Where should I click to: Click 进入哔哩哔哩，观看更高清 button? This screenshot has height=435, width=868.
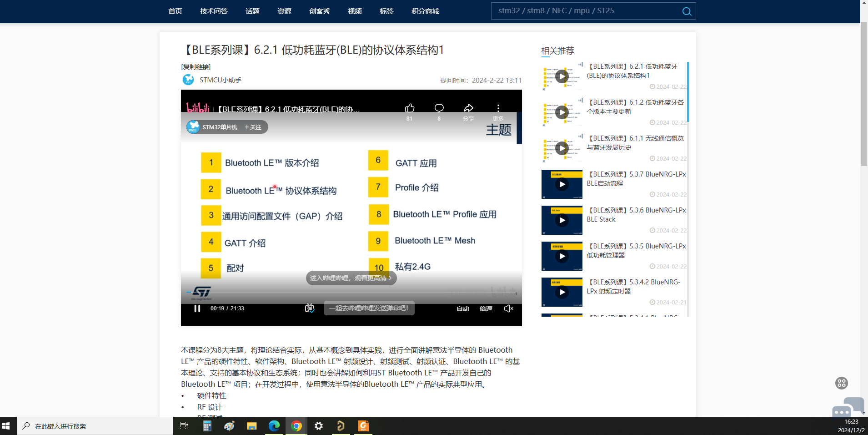[x=351, y=278]
